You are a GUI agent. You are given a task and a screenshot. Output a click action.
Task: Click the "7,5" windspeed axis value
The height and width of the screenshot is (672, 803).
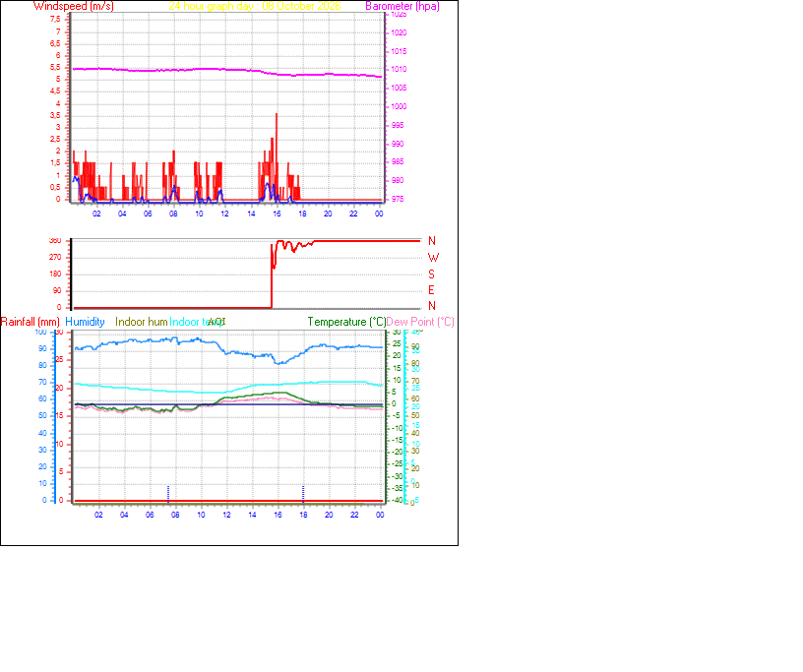tap(55, 19)
